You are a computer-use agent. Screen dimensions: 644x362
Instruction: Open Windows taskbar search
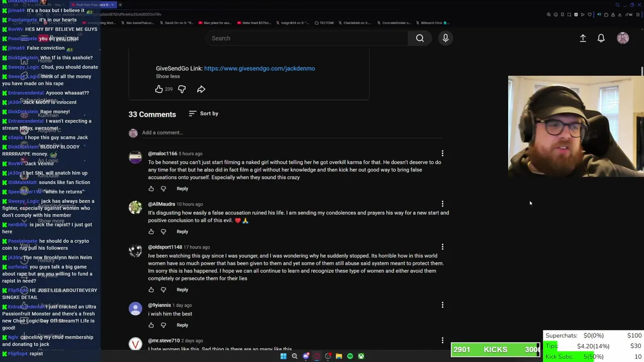pos(294,356)
